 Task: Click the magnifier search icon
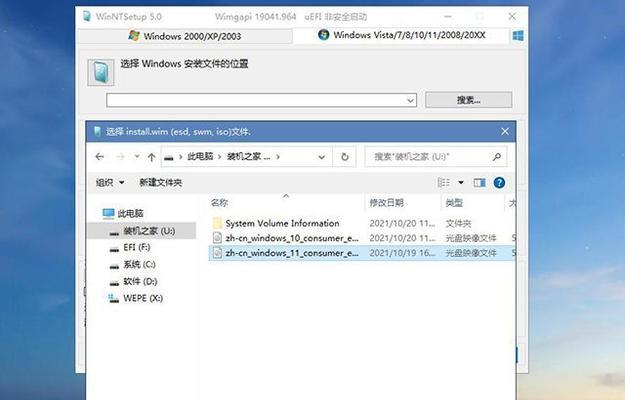(x=497, y=157)
